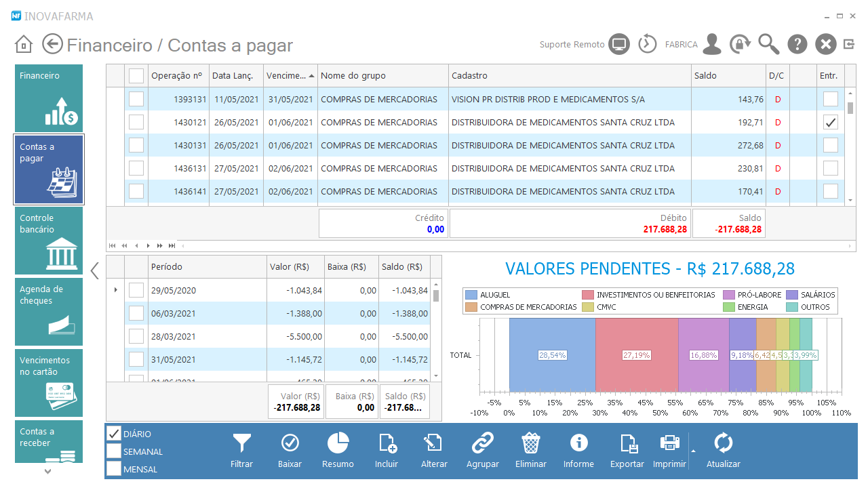Click the Incluir icon to add a payable
The image size is (868, 488).
(x=386, y=444)
